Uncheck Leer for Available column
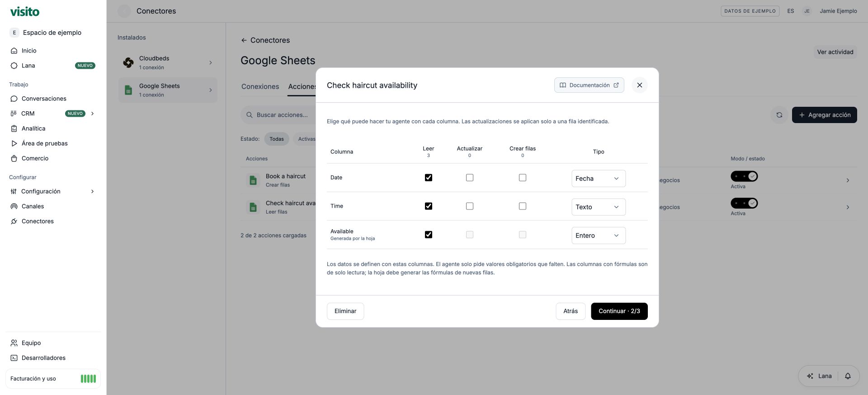Viewport: 868px width, 395px height. (429, 234)
